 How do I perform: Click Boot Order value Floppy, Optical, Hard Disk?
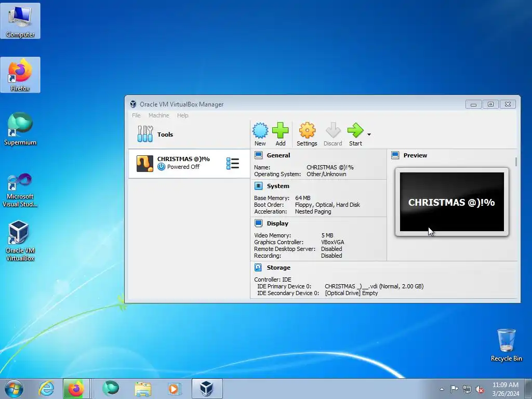327,205
